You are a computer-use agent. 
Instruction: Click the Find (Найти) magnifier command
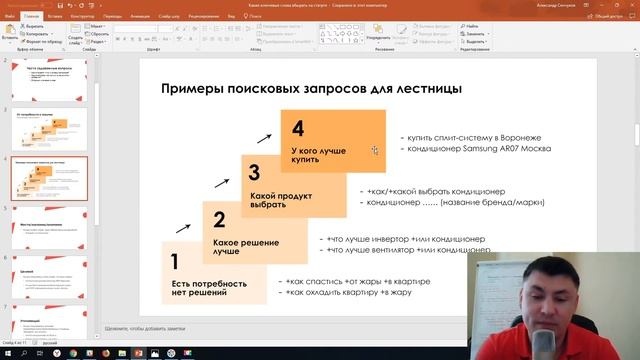pyautogui.click(x=470, y=26)
